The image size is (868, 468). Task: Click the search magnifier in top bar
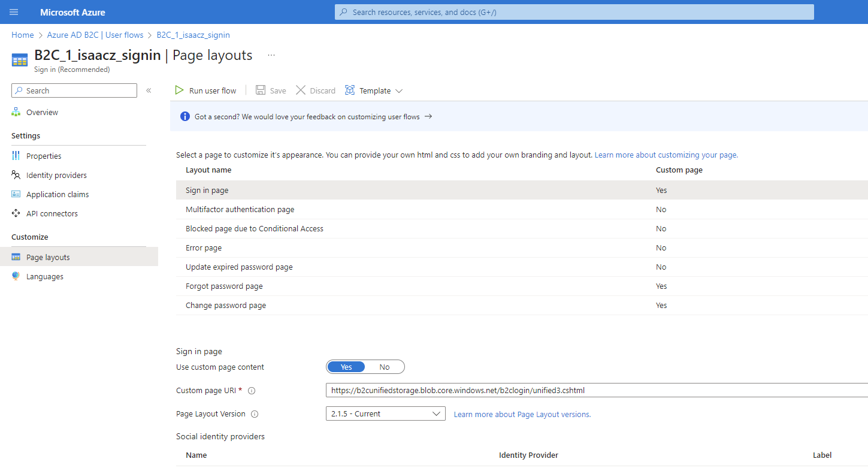click(x=344, y=12)
